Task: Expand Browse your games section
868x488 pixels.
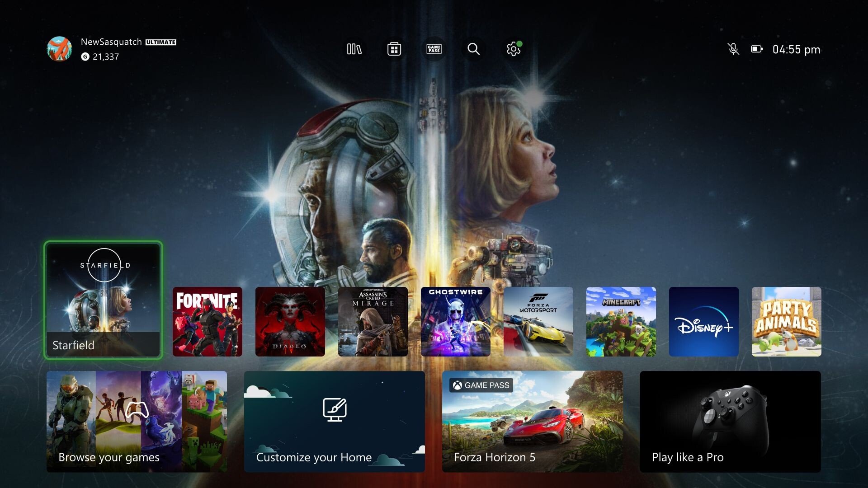Action: tap(137, 421)
